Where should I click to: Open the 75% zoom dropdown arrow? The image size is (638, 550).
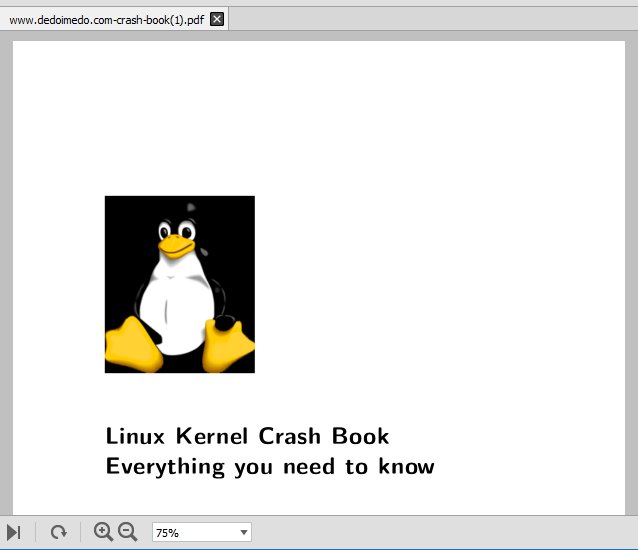coord(244,532)
